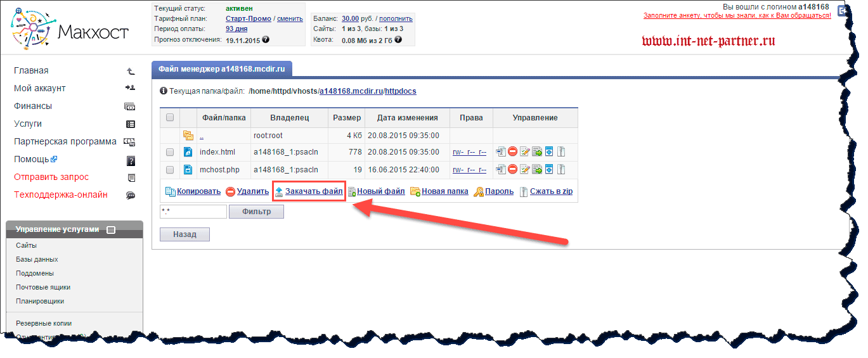Collapse the Управление услугами panel
This screenshot has width=868, height=358.
coord(111,230)
